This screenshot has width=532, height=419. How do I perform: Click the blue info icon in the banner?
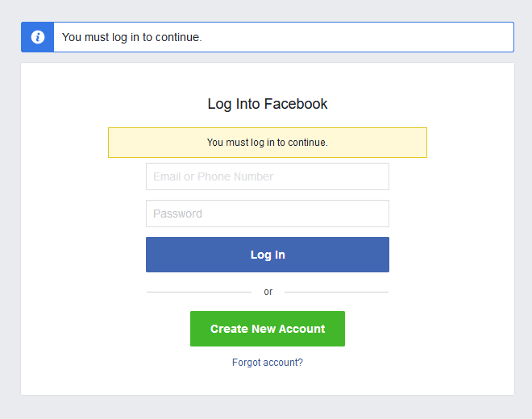(37, 37)
